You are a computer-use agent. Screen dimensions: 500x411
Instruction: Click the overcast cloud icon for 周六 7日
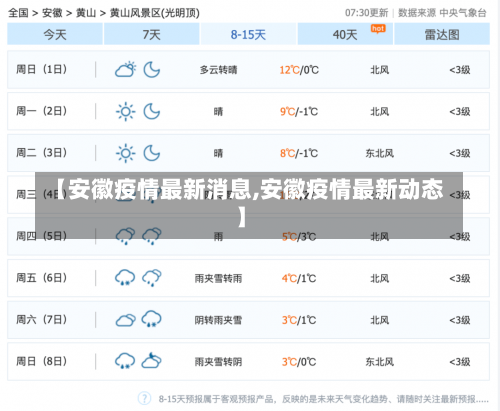click(125, 320)
